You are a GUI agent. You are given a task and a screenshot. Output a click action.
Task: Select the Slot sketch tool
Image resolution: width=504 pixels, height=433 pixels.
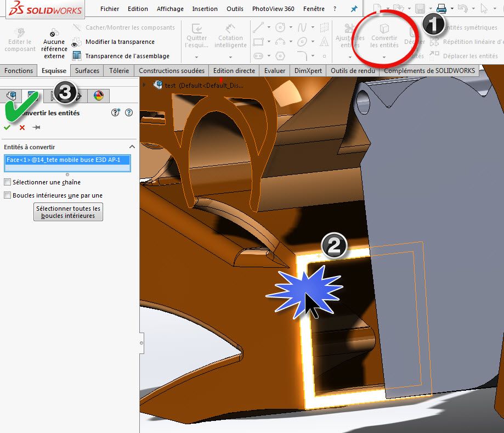[258, 56]
